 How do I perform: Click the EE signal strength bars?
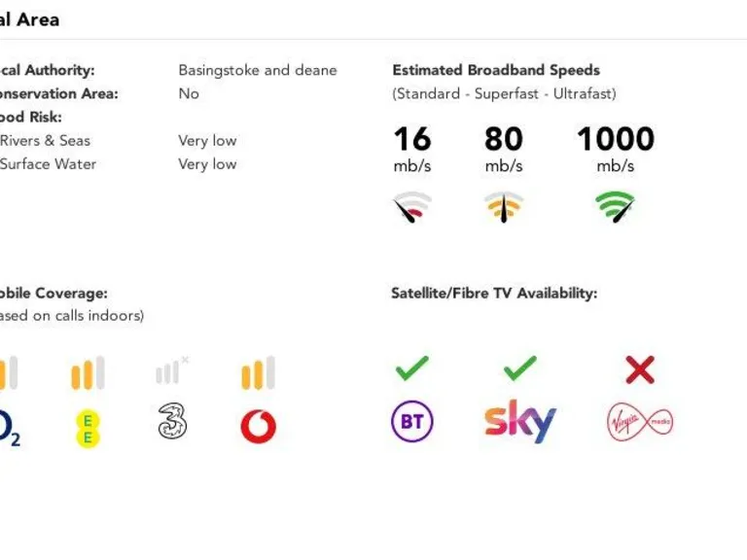(89, 373)
